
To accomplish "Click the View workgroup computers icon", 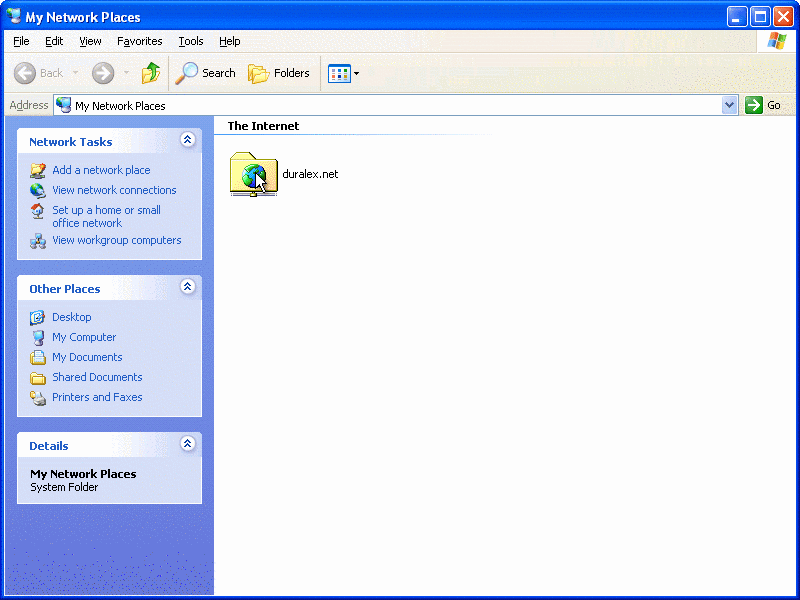I will pos(38,240).
